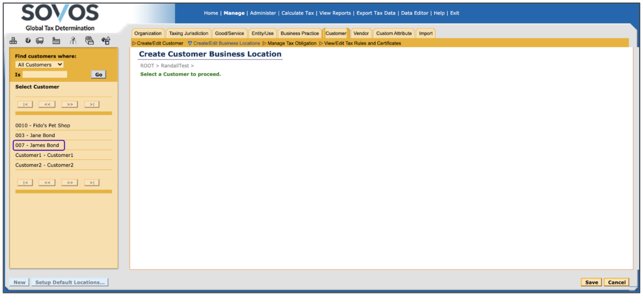644x297 pixels.
Task: Click the globe icon in left toolbar
Action: pos(28,41)
